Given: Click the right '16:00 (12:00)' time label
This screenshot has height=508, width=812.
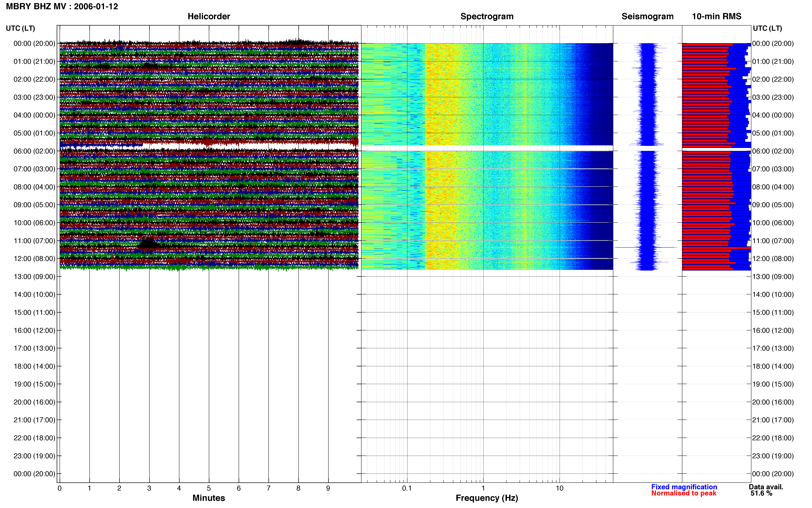Looking at the screenshot, I should (x=773, y=331).
